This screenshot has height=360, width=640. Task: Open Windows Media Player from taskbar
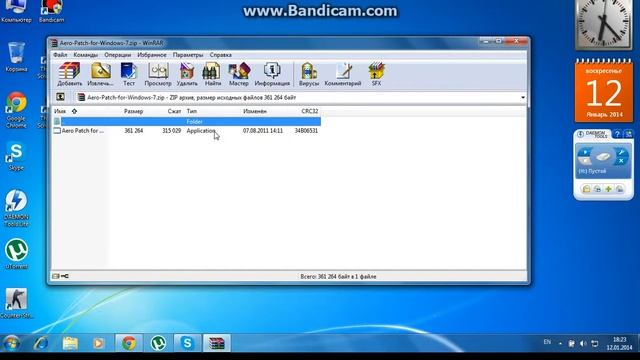(x=98, y=343)
